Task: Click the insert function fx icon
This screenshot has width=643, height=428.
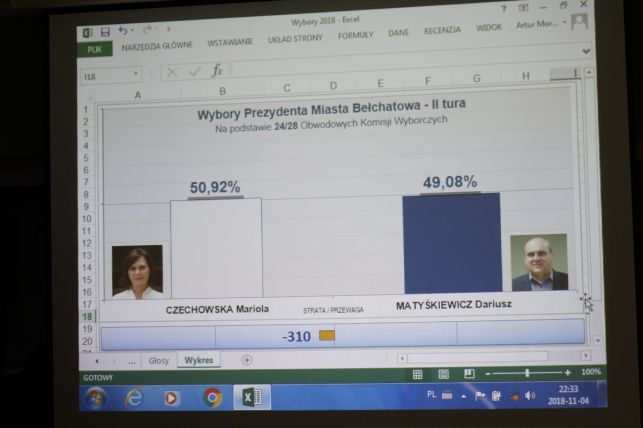Action: click(x=217, y=72)
